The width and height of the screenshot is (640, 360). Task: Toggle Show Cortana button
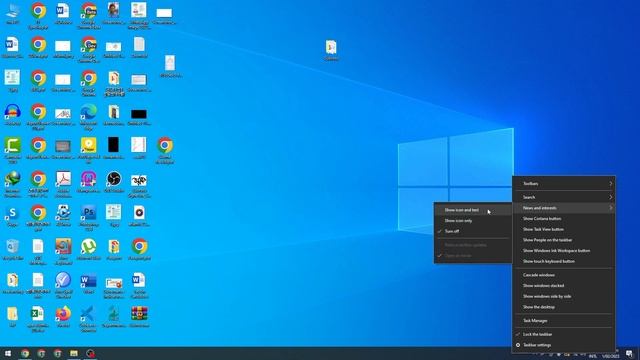[564, 219]
